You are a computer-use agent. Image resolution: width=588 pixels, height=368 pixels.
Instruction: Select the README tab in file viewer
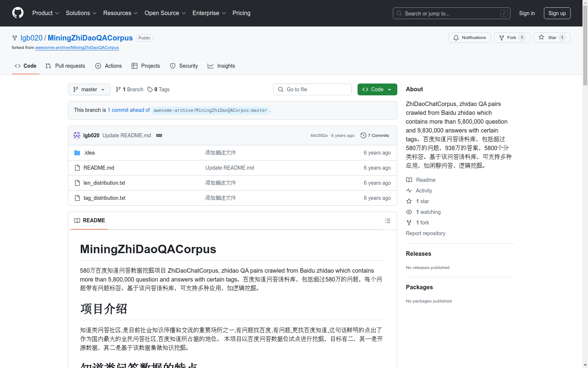(x=90, y=220)
